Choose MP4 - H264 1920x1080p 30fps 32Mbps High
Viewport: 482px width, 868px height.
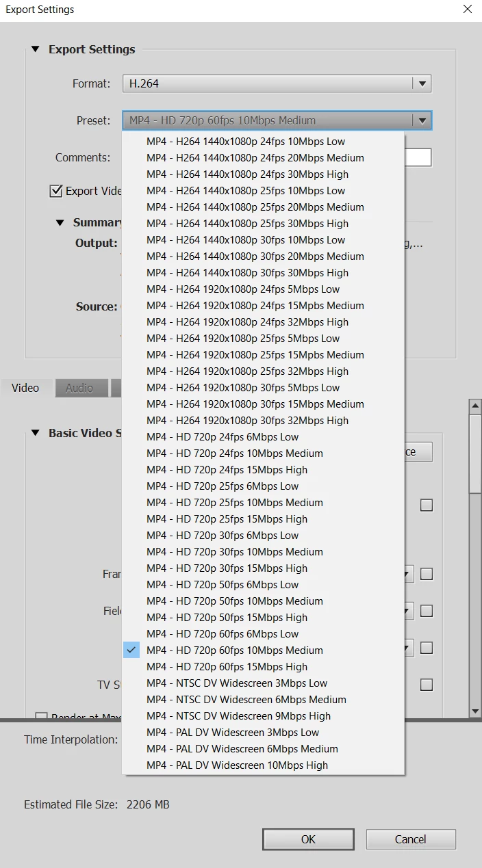point(247,421)
